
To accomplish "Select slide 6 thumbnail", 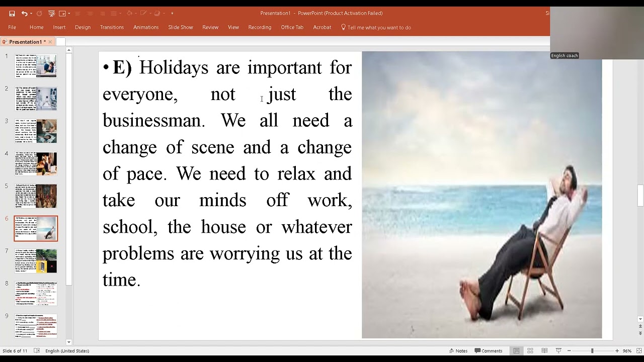I will [36, 228].
